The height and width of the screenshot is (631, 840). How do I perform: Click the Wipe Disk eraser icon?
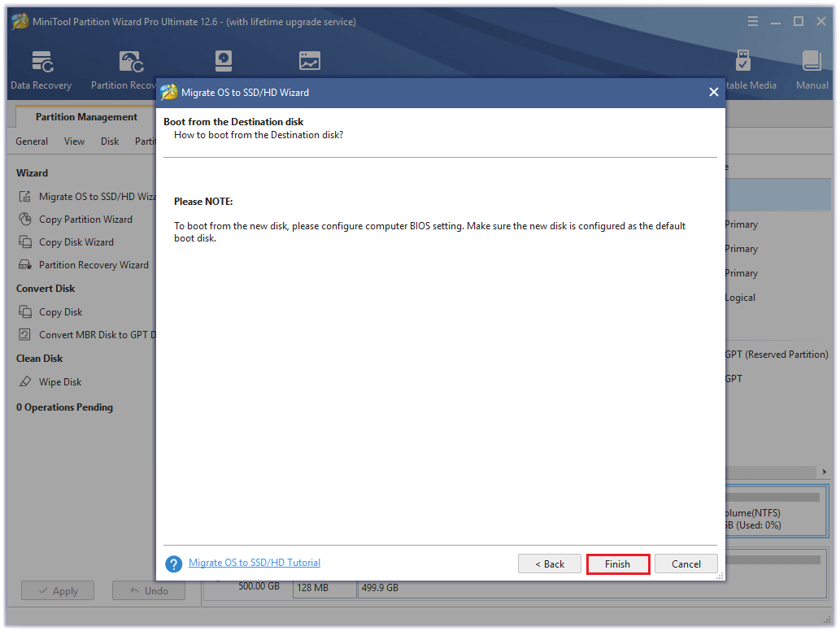pos(24,382)
